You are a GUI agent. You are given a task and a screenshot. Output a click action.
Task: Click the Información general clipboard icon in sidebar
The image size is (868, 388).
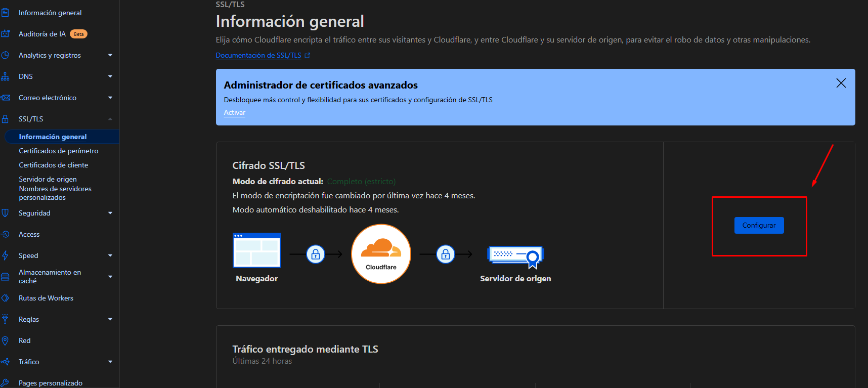(x=5, y=13)
